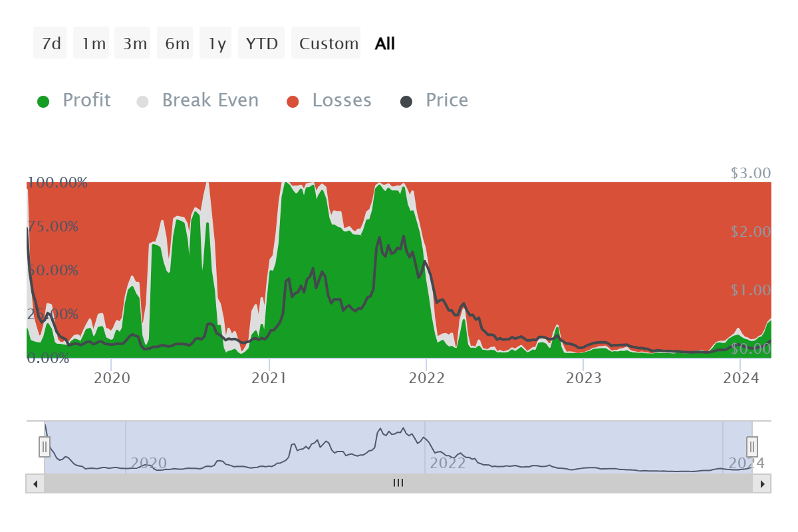The image size is (798, 532).
Task: Select the YTD range
Action: tap(262, 43)
